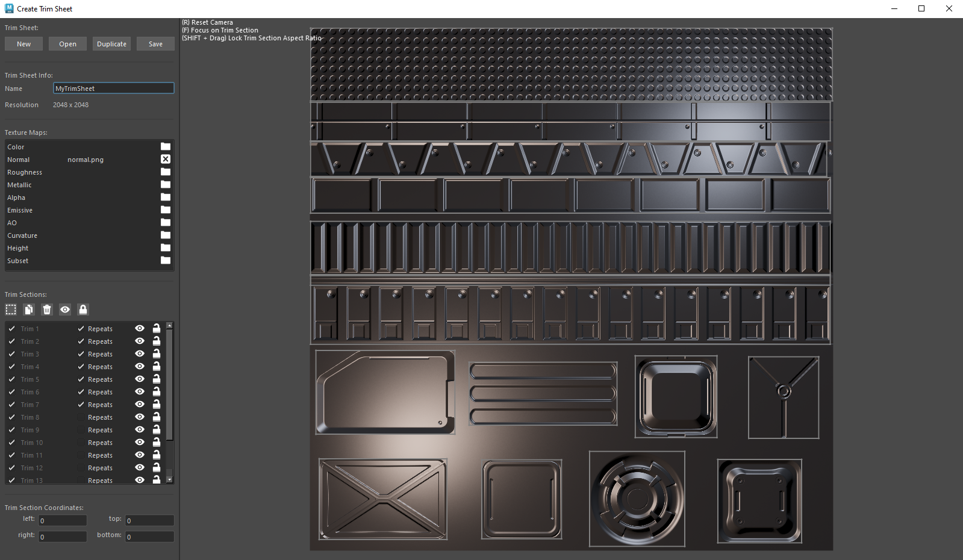Hide Trim 5 with its eye icon
Screen dimensions: 963x560
[140, 379]
